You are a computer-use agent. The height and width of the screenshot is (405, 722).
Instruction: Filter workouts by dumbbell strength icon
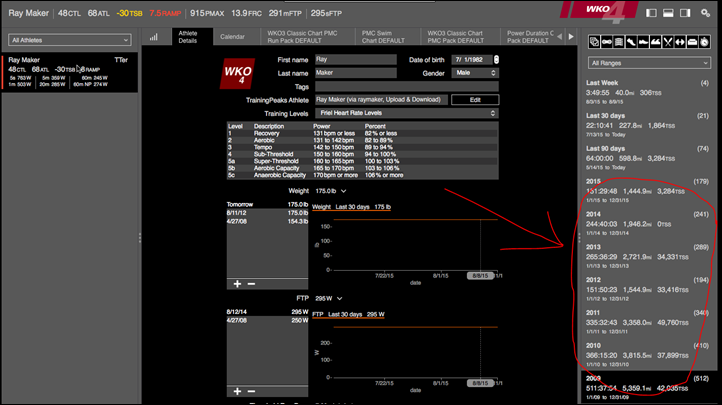(680, 42)
